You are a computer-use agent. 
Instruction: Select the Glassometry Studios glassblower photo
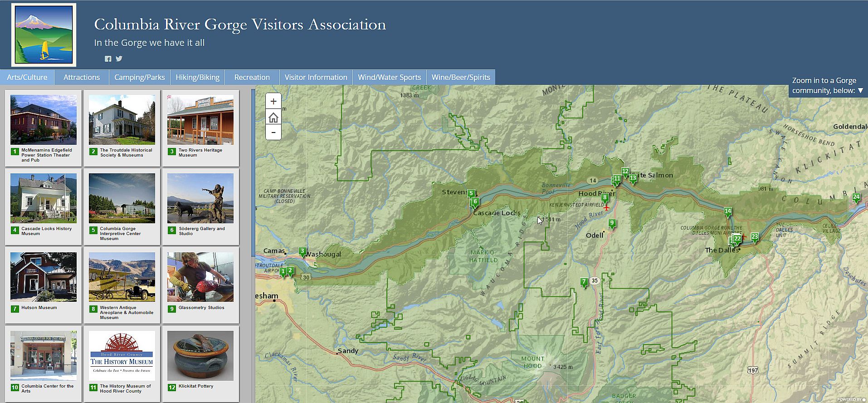coord(200,277)
